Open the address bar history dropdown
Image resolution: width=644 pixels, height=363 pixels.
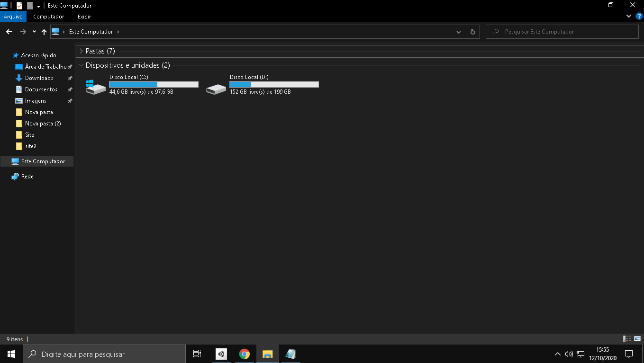coord(458,32)
